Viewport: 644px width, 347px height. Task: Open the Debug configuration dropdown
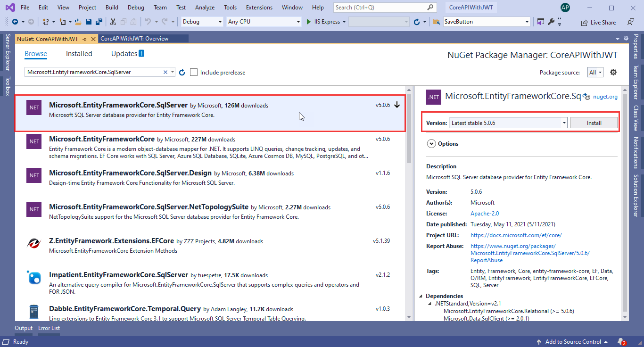(202, 22)
